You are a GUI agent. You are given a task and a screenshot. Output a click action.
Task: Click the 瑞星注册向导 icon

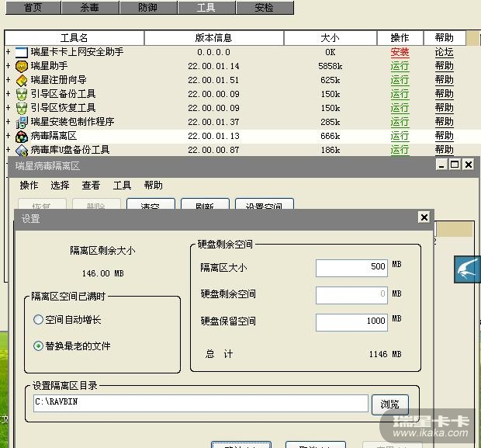tap(22, 80)
